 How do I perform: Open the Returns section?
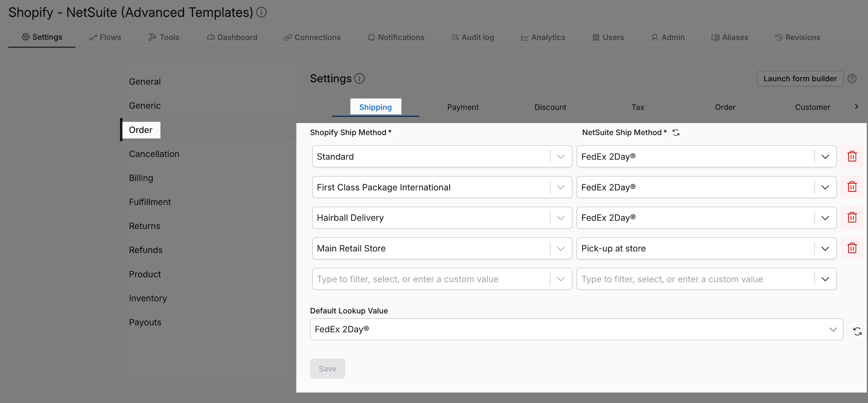pyautogui.click(x=144, y=225)
